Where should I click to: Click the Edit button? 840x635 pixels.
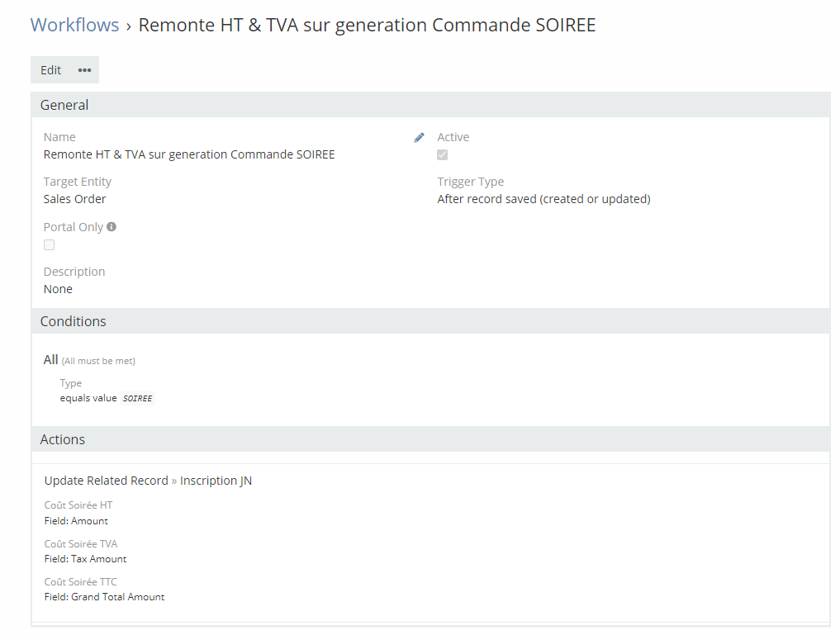pos(50,70)
